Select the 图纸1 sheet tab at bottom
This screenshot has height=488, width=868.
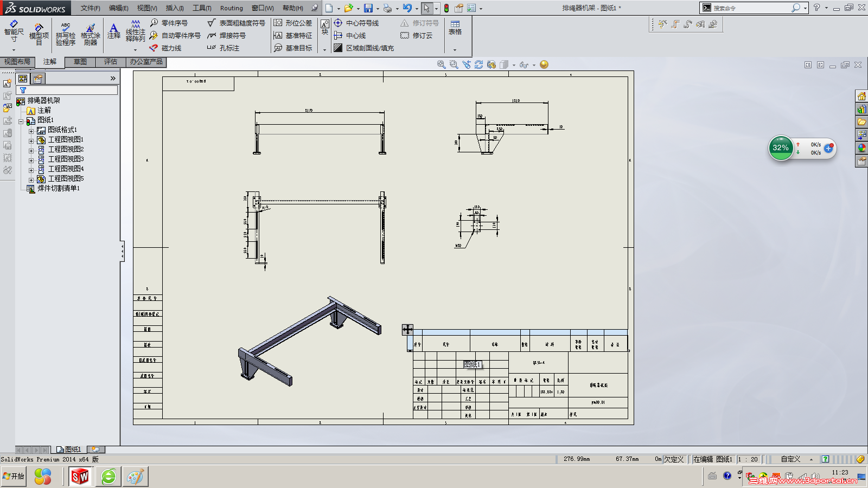pos(69,450)
